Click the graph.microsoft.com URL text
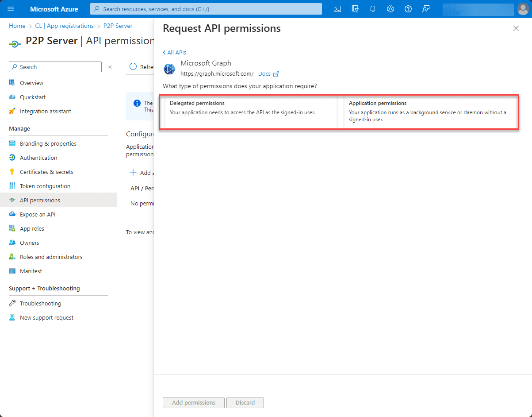Image resolution: width=532 pixels, height=417 pixels. tap(217, 74)
